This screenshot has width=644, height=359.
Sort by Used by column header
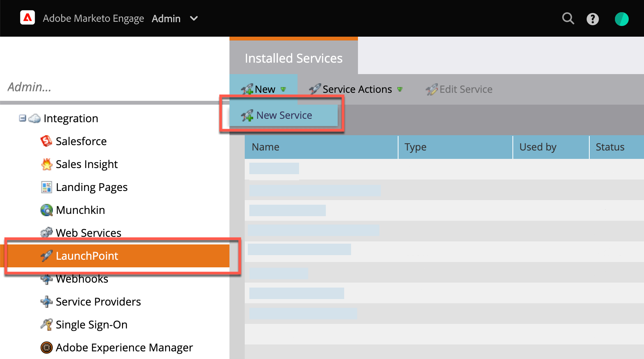[x=551, y=147]
